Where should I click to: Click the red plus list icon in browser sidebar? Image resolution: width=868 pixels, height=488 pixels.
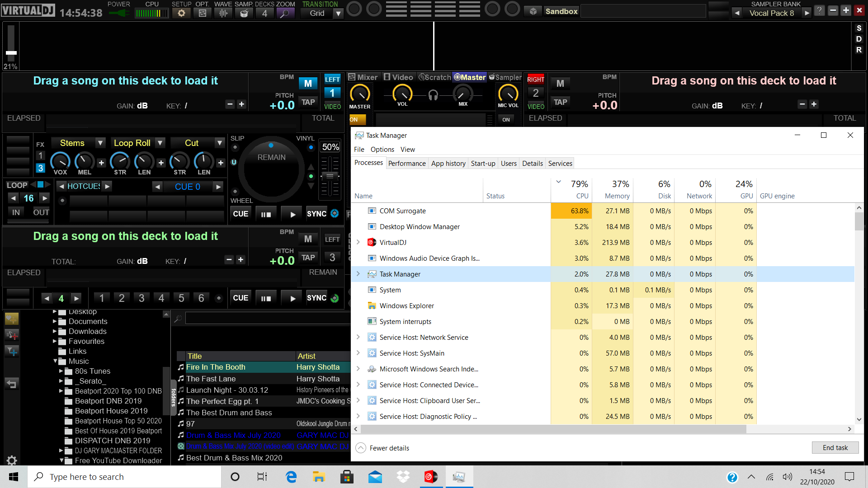click(12, 335)
